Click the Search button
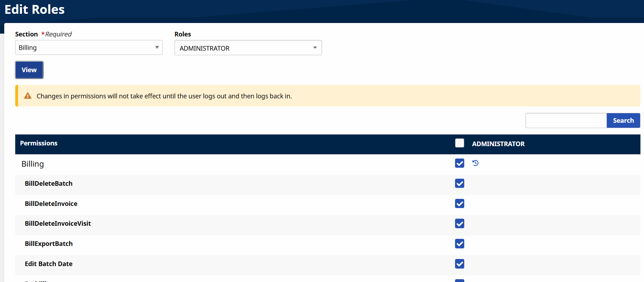Screen dimensions: 644x282 pyautogui.click(x=623, y=121)
